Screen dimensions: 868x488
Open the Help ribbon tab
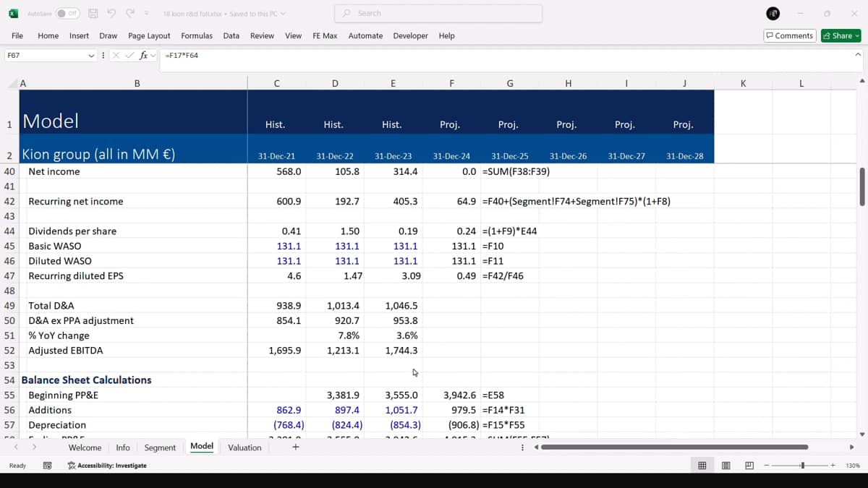(447, 35)
